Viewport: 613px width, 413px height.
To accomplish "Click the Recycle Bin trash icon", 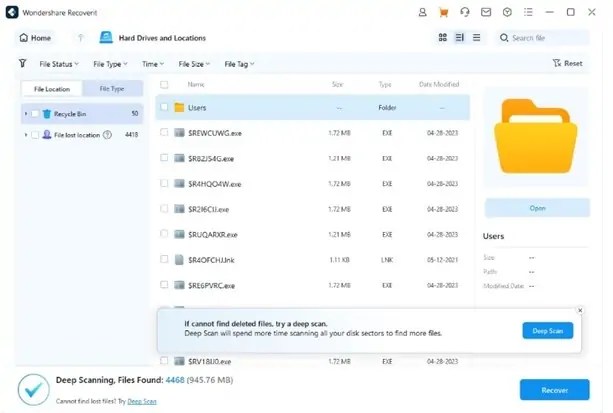I will coord(47,114).
